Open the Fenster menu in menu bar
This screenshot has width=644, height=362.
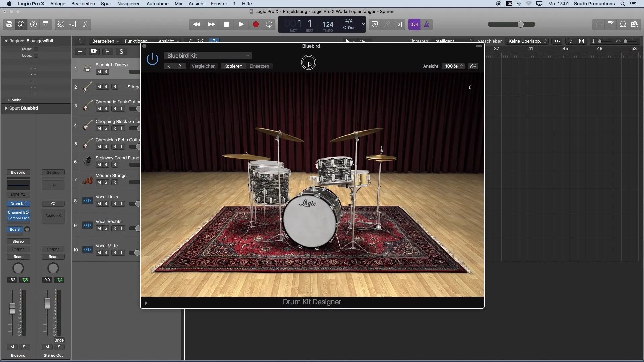[x=219, y=4]
